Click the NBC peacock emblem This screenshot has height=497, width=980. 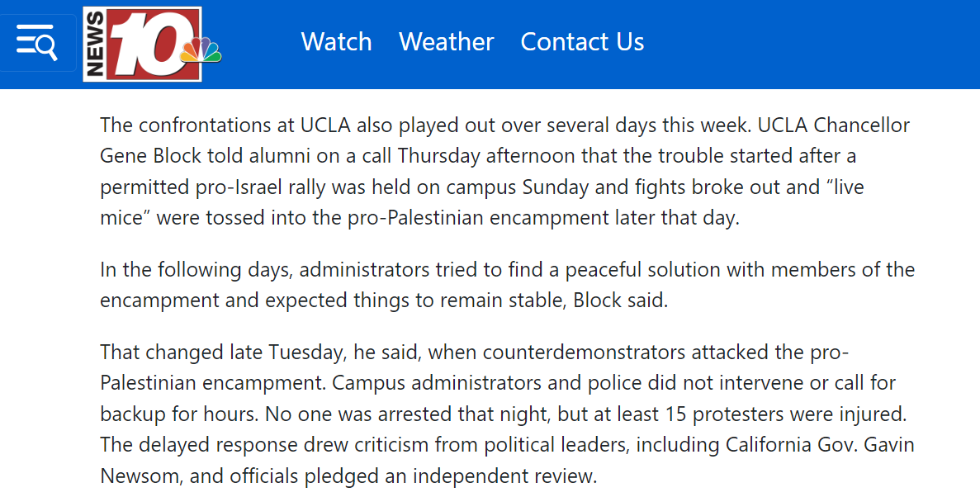click(202, 51)
